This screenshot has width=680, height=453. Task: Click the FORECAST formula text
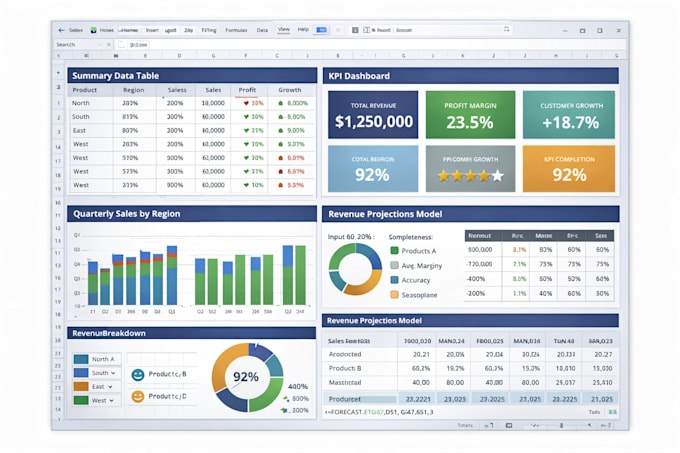point(379,412)
